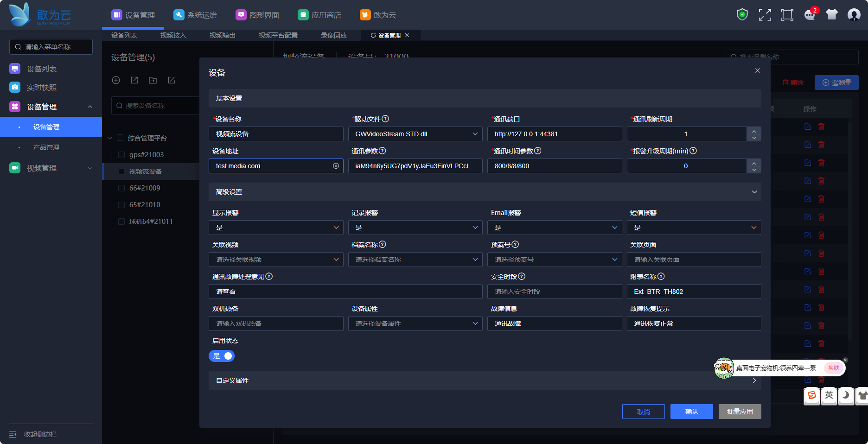868x444 pixels.
Task: Open the Email报警 dropdown
Action: 555,228
